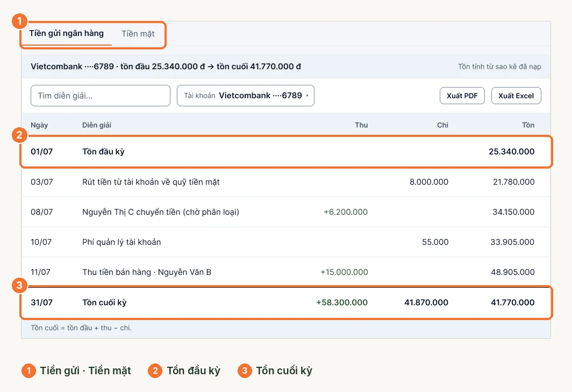Open the Tài khoản Vietcombank dropdown
Viewport: 572px width, 392px height.
click(x=246, y=96)
